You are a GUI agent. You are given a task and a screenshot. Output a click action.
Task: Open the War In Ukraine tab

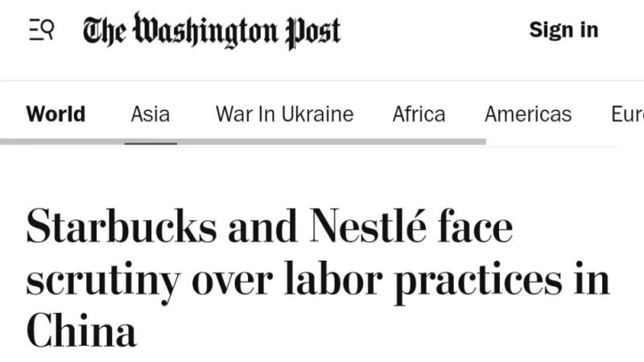pyautogui.click(x=285, y=113)
